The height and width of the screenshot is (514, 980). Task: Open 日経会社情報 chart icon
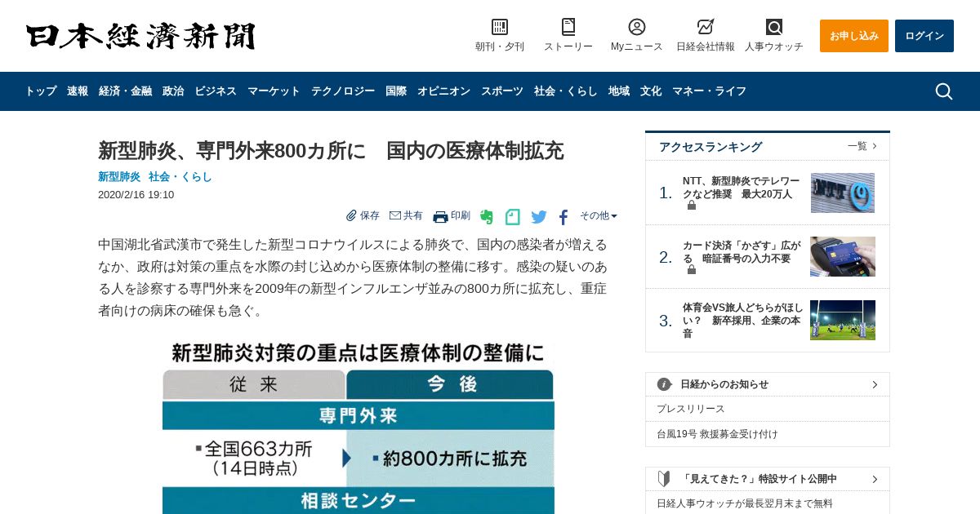point(706,27)
